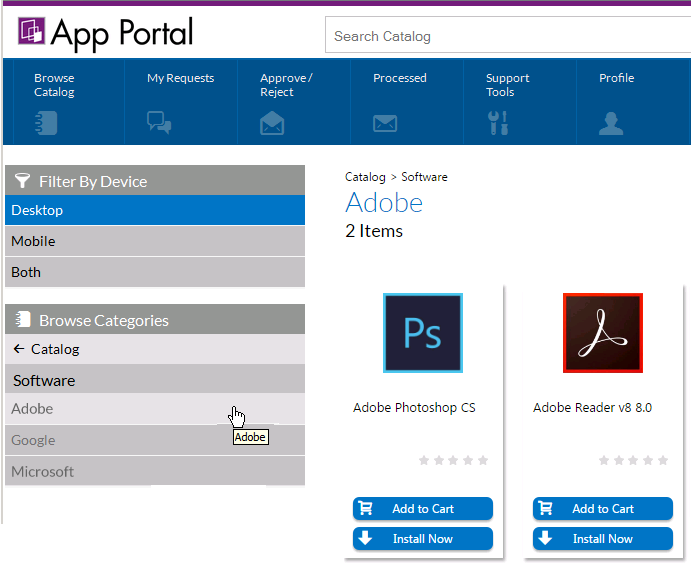Click the cart icon on Photoshop's Add to Cart

pos(365,508)
